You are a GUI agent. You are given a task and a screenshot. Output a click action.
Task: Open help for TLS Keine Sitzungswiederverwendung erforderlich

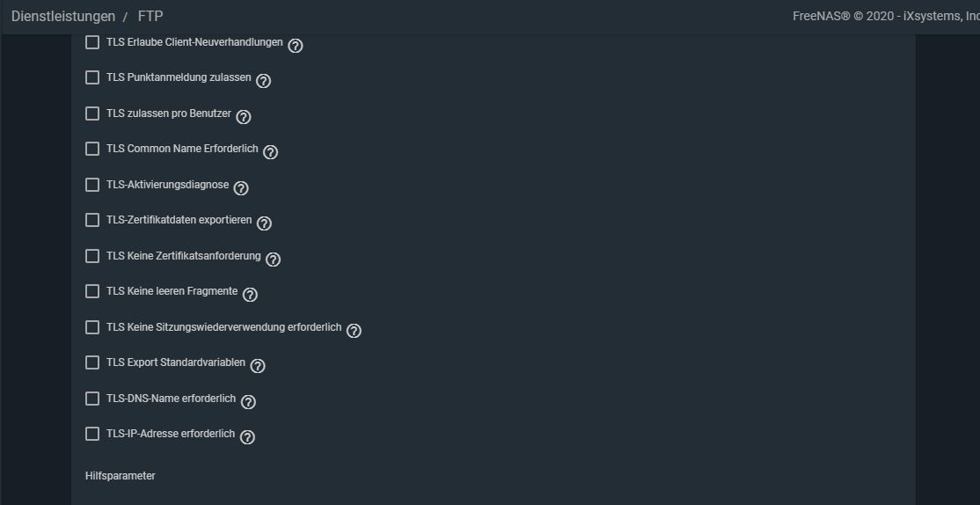tap(354, 331)
